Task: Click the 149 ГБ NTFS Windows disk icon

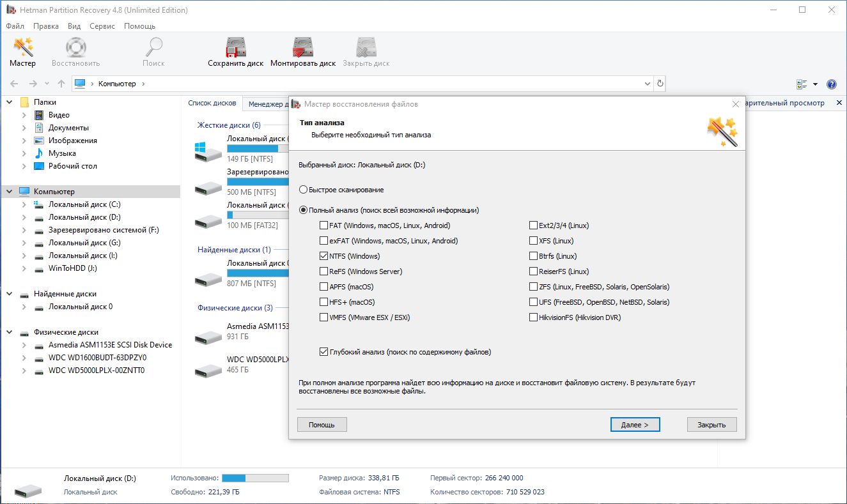Action: [208, 151]
